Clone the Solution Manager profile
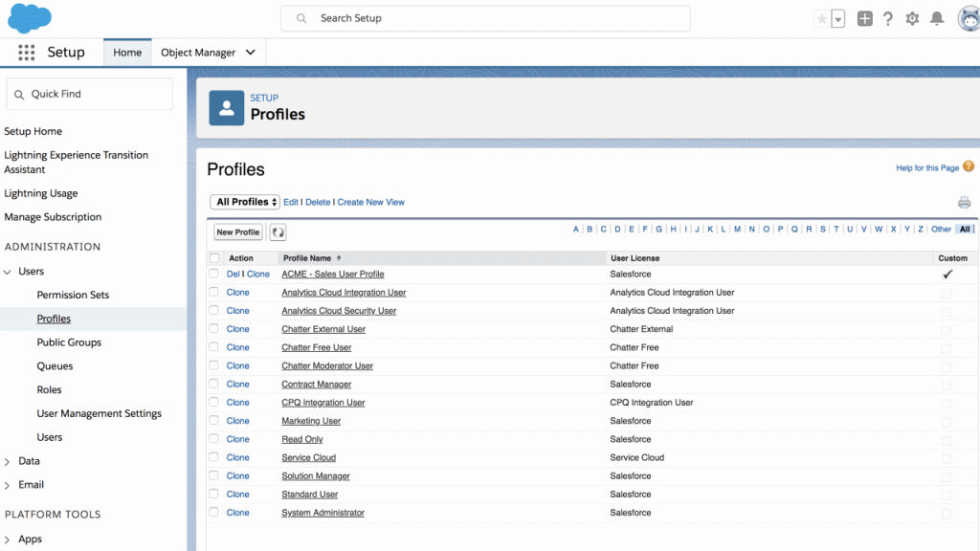The height and width of the screenshot is (551, 980). [x=237, y=476]
